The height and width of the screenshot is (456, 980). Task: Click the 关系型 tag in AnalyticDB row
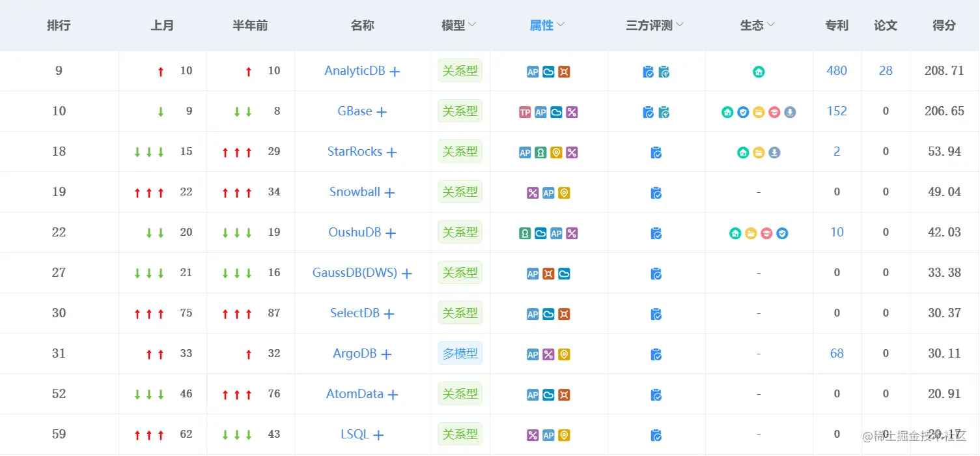point(460,71)
